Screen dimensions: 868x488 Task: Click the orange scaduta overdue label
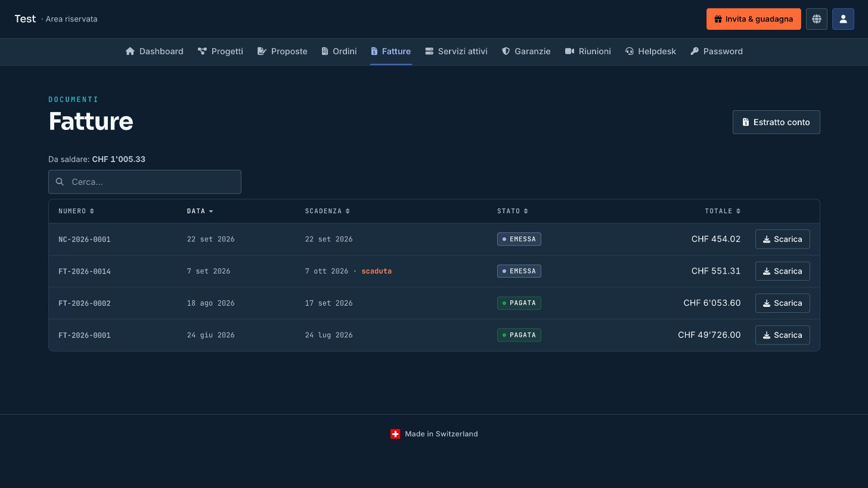click(x=377, y=271)
